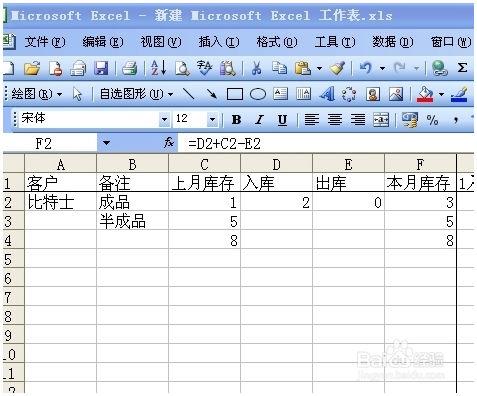The height and width of the screenshot is (396, 477).
Task: Click the Permission document icon
Action: [55, 68]
